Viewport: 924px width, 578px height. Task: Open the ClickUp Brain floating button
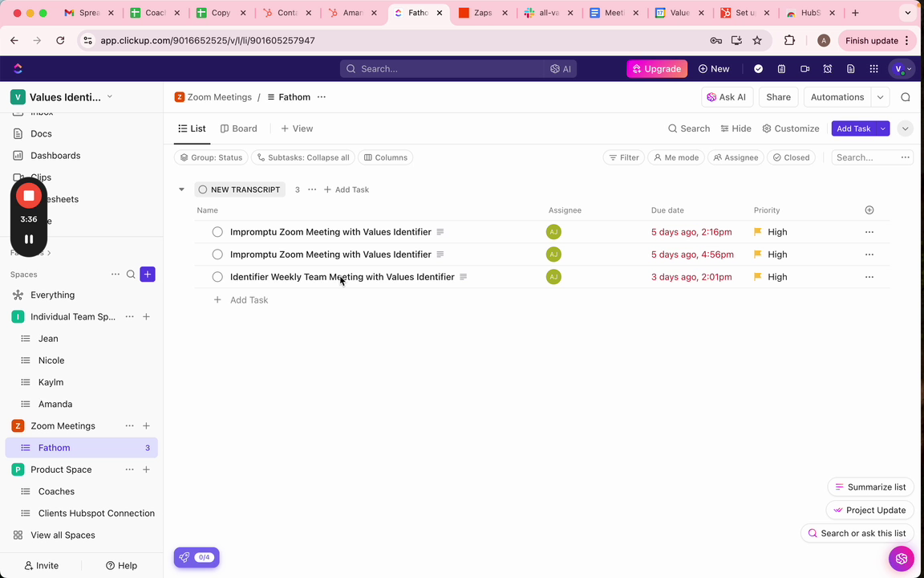(x=901, y=558)
